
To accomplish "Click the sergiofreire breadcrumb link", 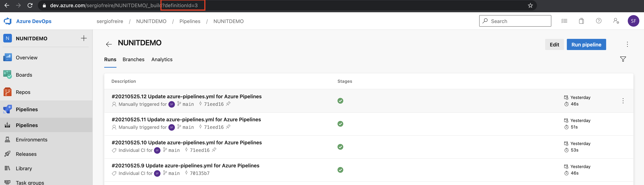I will (x=110, y=21).
